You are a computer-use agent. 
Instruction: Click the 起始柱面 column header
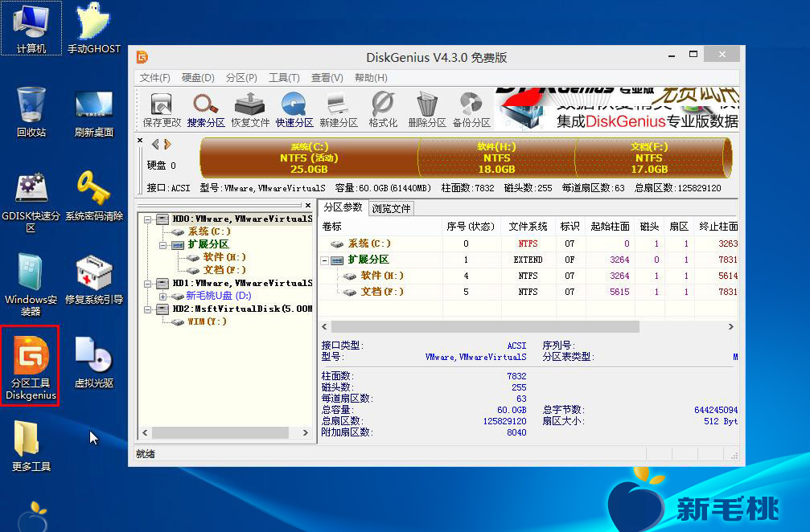(x=610, y=227)
